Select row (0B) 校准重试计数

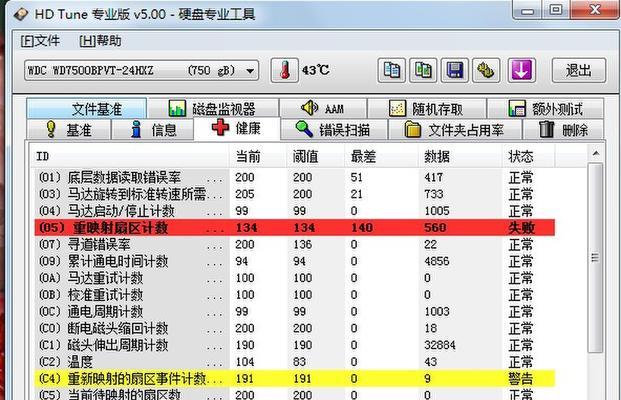tap(295, 295)
